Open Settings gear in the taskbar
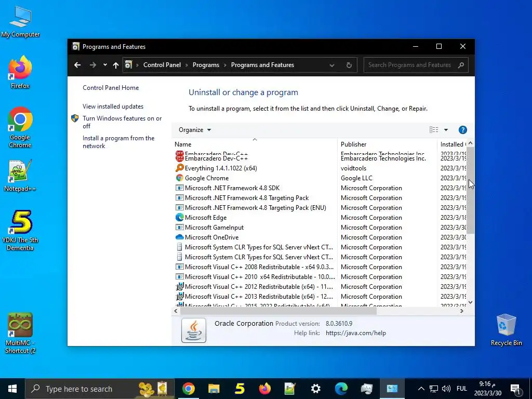 pyautogui.click(x=315, y=389)
